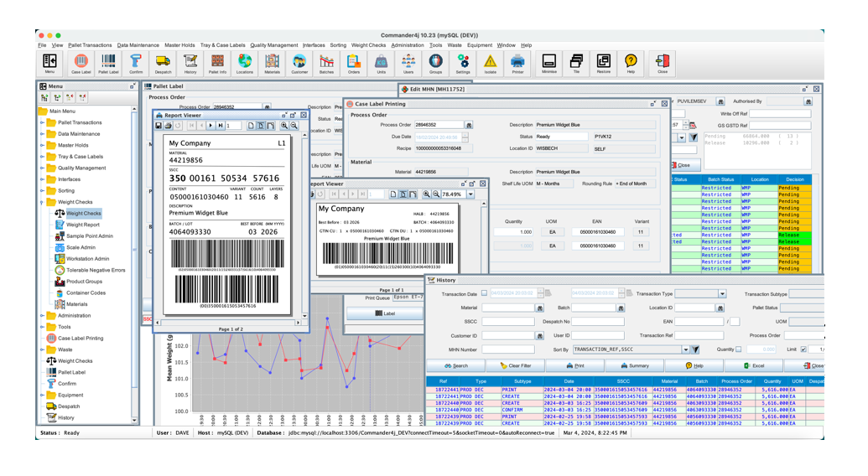Screen dimensions: 868x476
Task: Open the Case Label toolbar icon
Action: 81,63
